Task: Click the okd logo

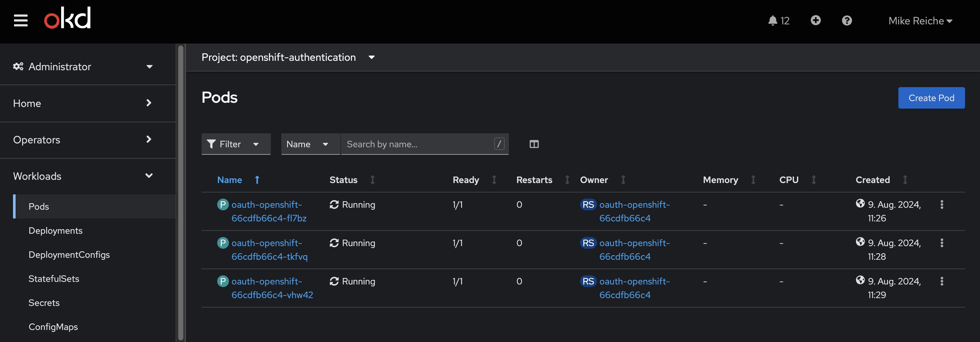Action: (x=67, y=18)
